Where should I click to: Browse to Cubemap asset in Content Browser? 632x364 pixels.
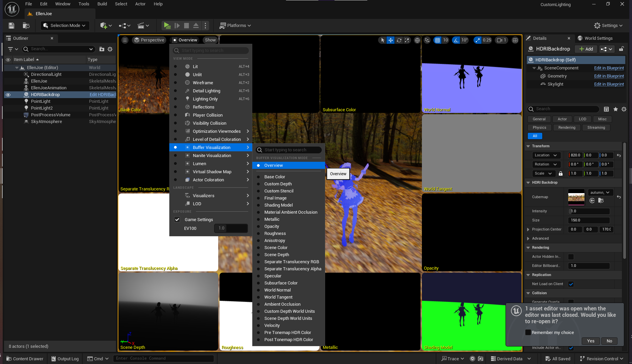[x=601, y=201]
